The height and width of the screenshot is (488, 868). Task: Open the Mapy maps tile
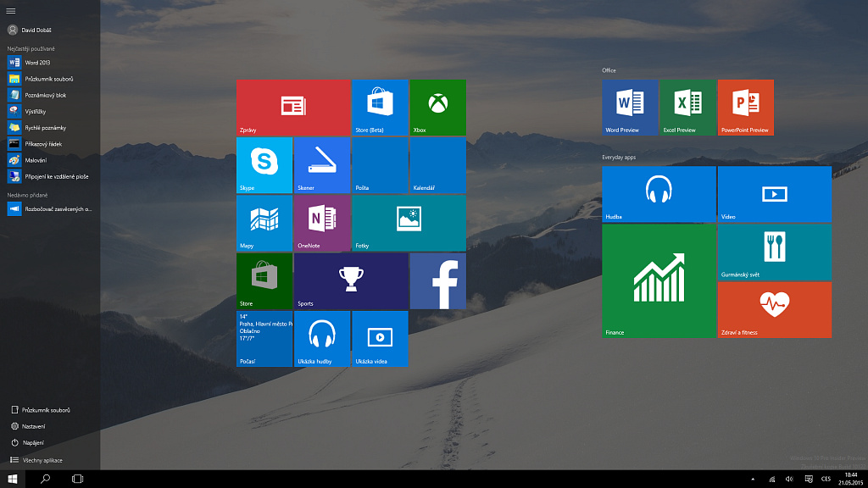(x=264, y=223)
